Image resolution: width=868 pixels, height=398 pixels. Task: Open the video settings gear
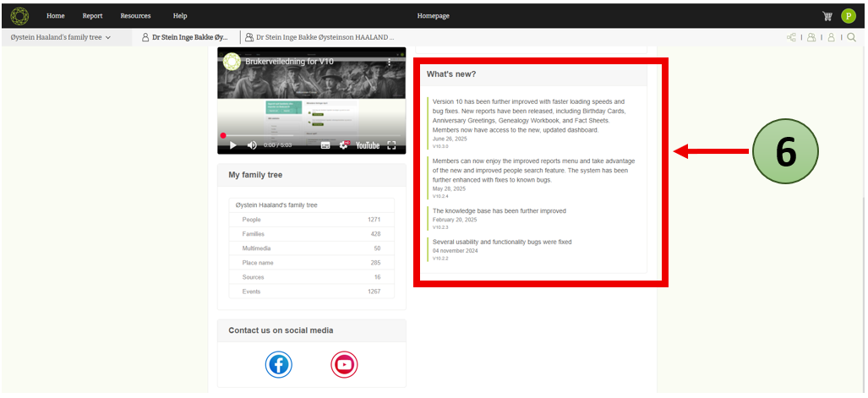pos(345,145)
